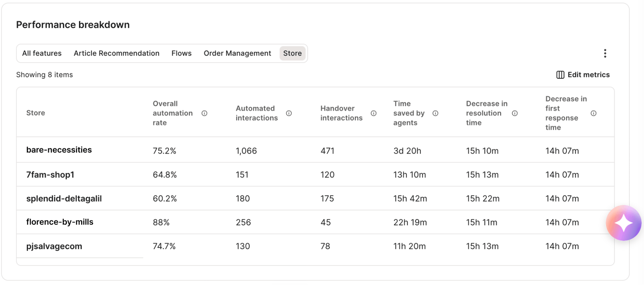Click the Time saved by agents header
Image resolution: width=644 pixels, height=285 pixels.
point(409,113)
